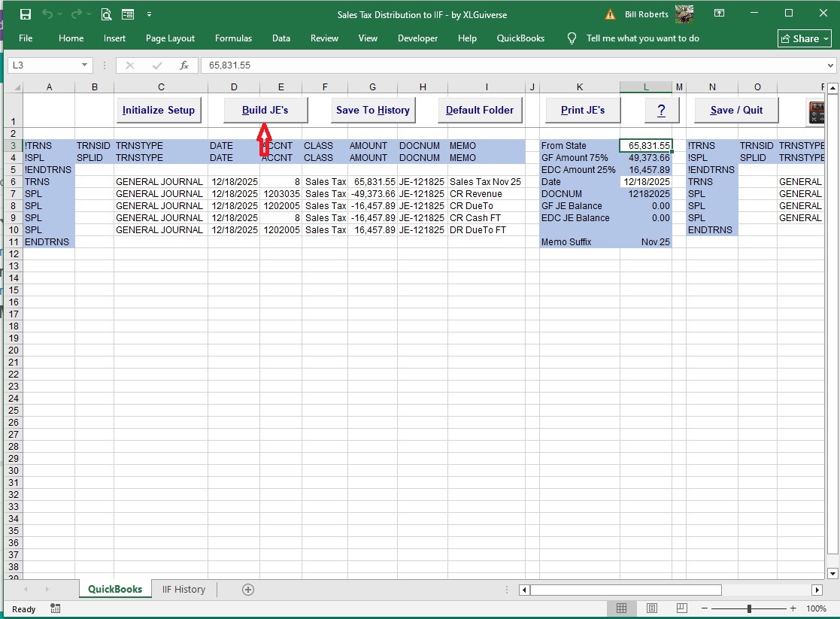Viewport: 840px width, 619px height.
Task: Click the macro recording status bar icon
Action: pyautogui.click(x=56, y=608)
